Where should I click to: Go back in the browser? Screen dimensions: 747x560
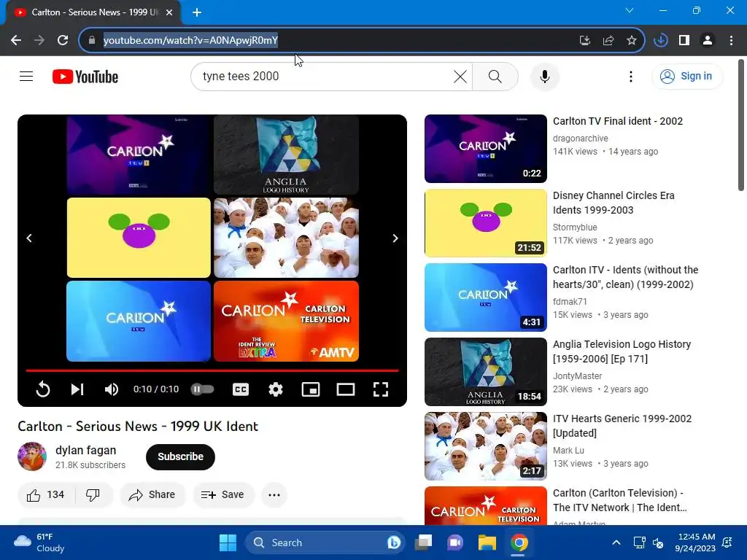pyautogui.click(x=16, y=41)
